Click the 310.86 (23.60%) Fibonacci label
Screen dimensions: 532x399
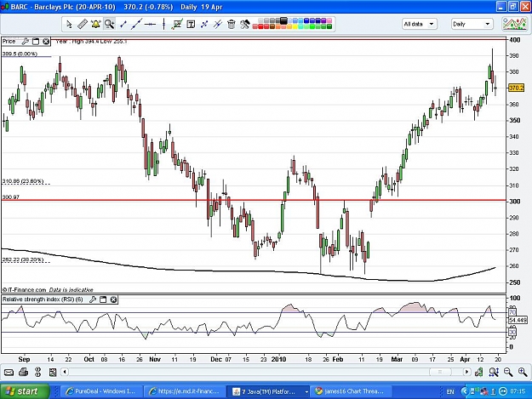(x=23, y=181)
